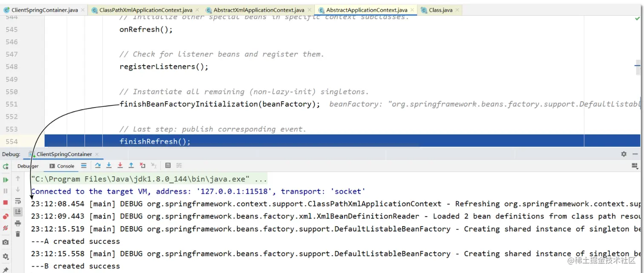Clear all console output
The image size is (644, 273).
point(18,234)
